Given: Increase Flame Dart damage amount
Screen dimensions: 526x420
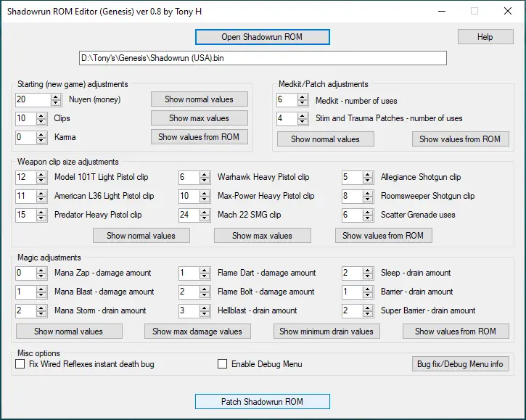Looking at the screenshot, I should click(x=205, y=270).
